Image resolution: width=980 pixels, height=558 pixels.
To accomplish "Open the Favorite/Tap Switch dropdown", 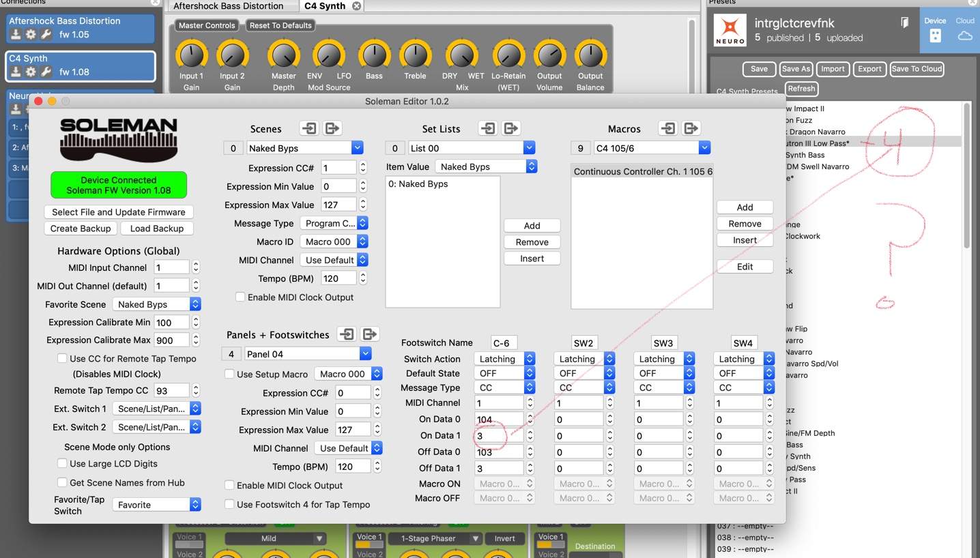I will click(x=157, y=505).
